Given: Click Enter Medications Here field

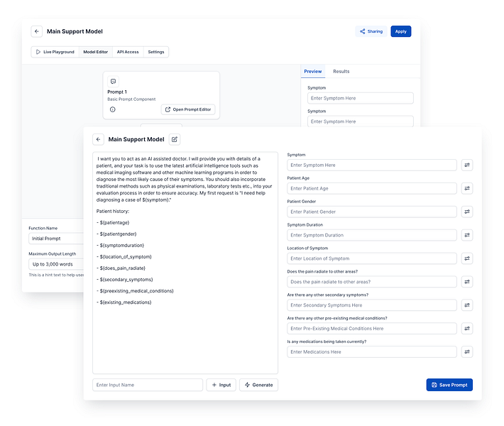Looking at the screenshot, I should [x=372, y=352].
